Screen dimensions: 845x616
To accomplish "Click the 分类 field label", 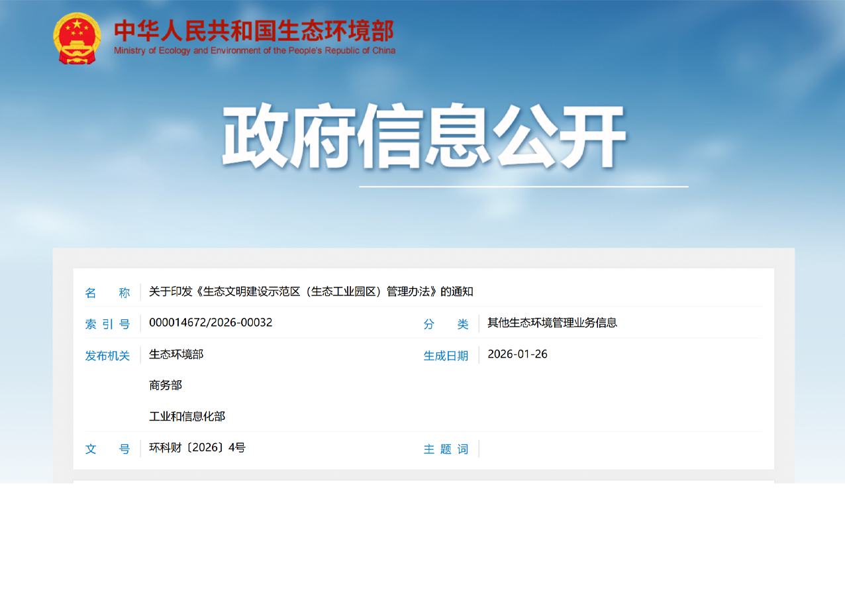I will [x=446, y=324].
